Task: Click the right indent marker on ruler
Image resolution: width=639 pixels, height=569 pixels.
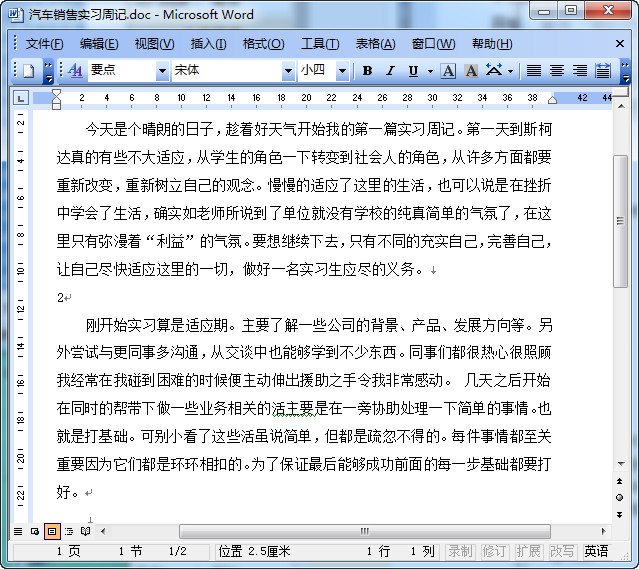Action: (552, 100)
